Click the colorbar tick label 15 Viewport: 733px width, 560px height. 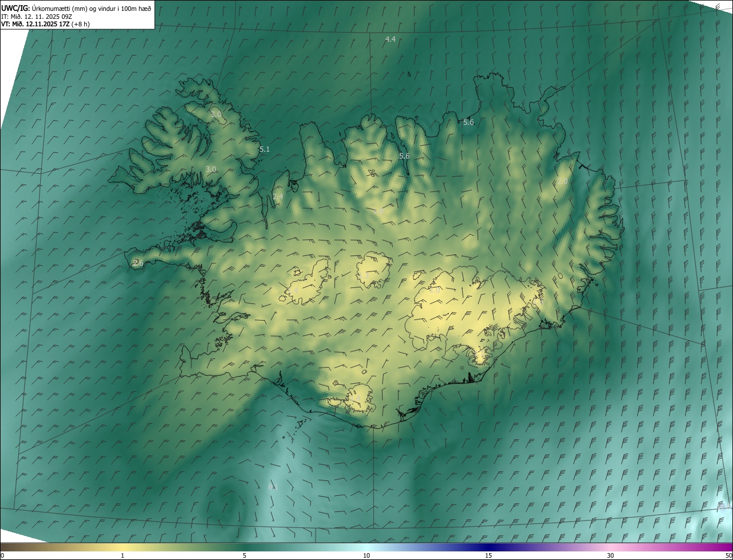coord(488,555)
